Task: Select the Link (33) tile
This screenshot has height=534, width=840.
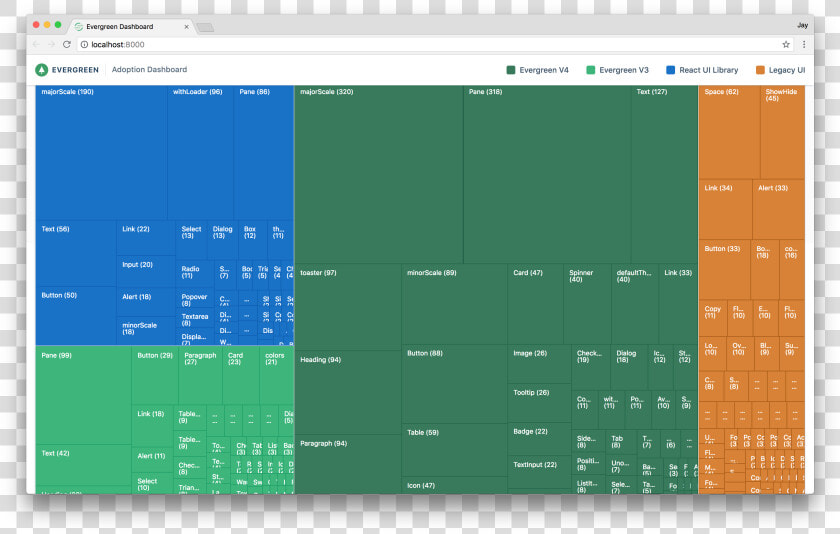Action: tap(678, 304)
